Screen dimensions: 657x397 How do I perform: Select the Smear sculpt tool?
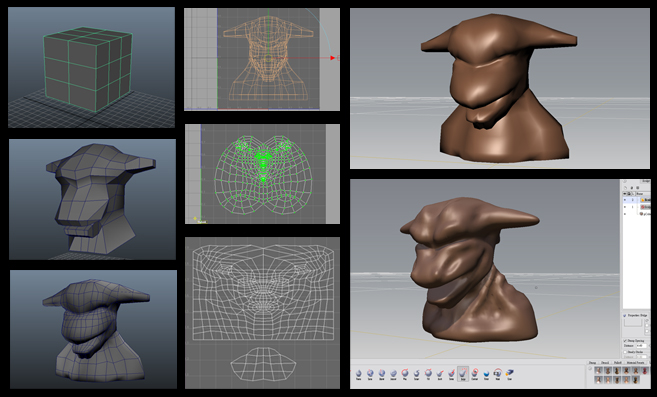pyautogui.click(x=451, y=373)
